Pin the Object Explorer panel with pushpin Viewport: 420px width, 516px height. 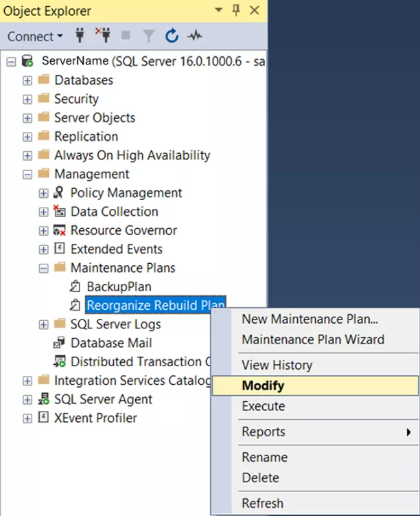coord(236,10)
